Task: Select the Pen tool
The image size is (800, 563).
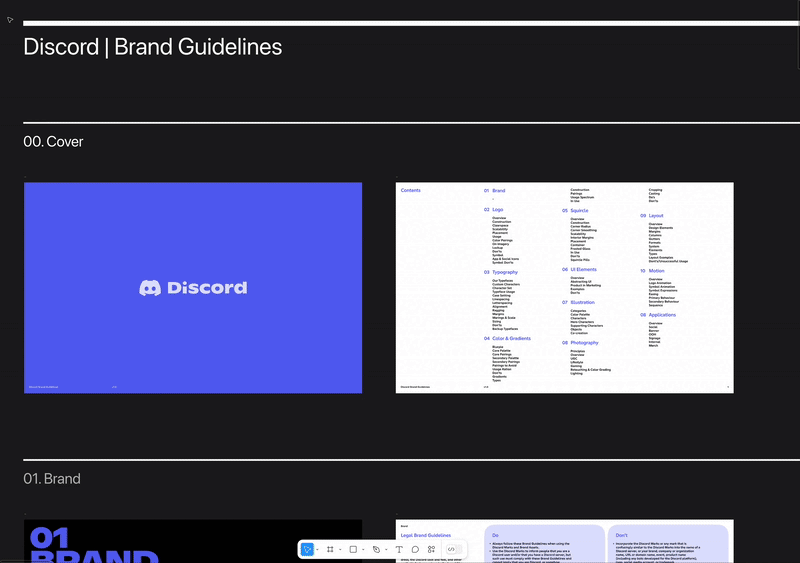Action: point(376,549)
